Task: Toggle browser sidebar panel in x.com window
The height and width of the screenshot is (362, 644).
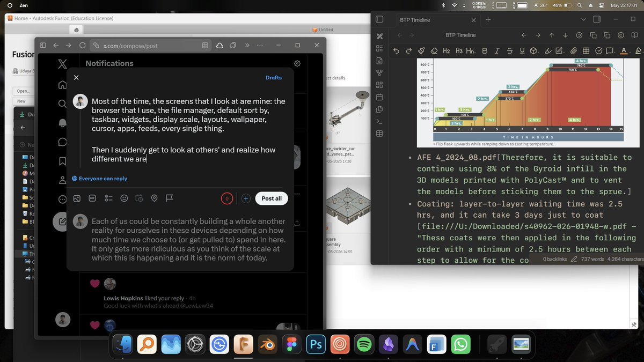Action: [x=43, y=46]
